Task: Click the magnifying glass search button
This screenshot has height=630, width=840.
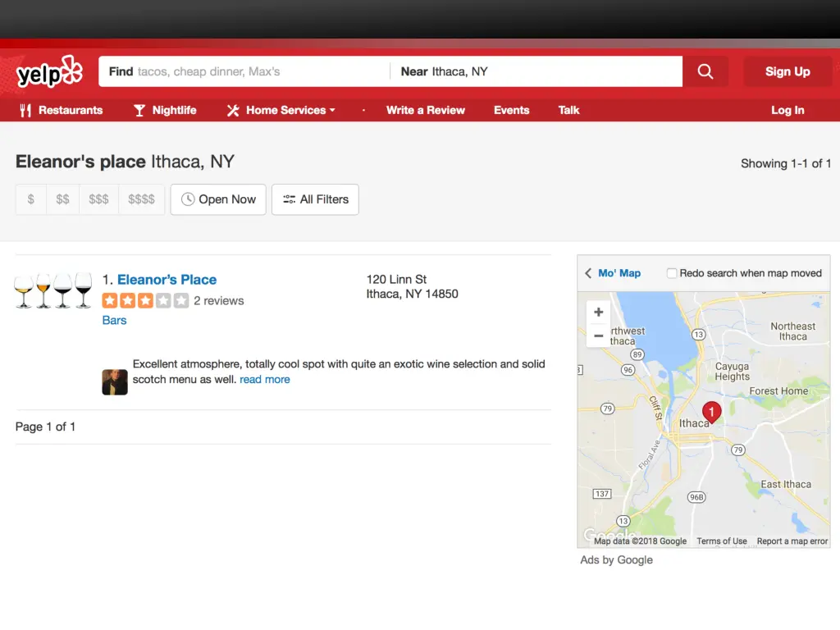Action: tap(705, 71)
